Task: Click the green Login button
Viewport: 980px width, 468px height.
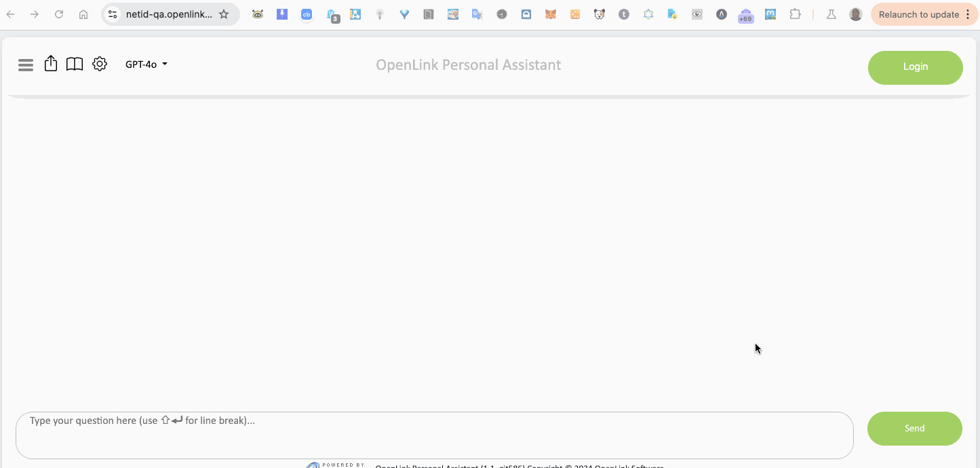Action: tap(916, 67)
